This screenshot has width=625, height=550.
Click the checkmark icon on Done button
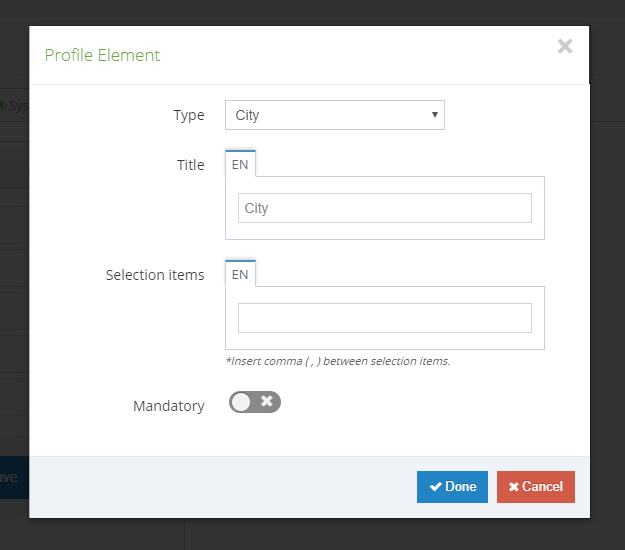pos(436,487)
